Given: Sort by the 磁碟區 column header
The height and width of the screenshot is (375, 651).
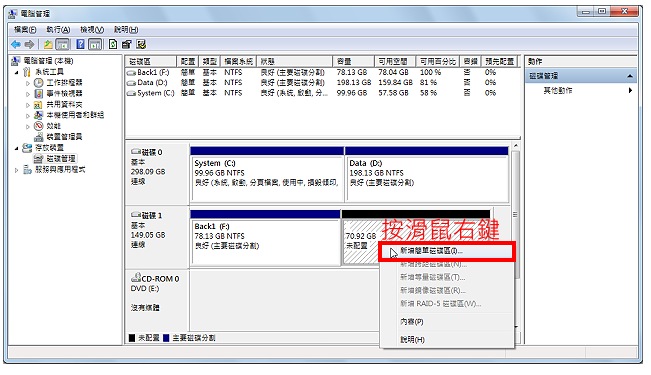Looking at the screenshot, I should [151, 61].
